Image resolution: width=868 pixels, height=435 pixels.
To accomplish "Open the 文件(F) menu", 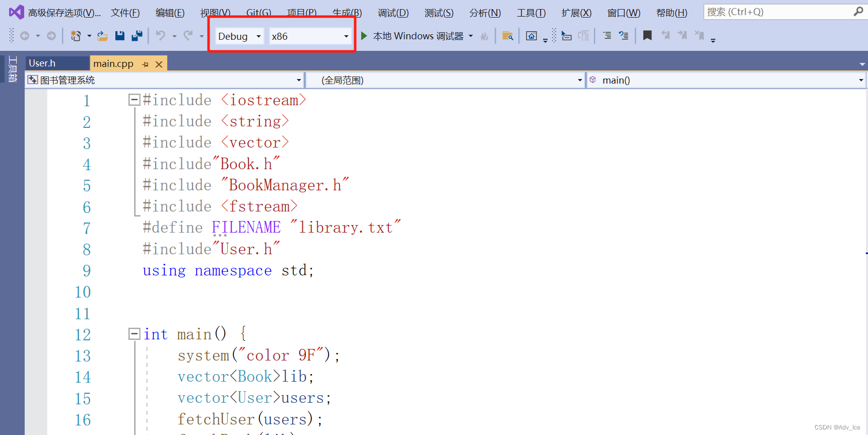I will pos(125,13).
